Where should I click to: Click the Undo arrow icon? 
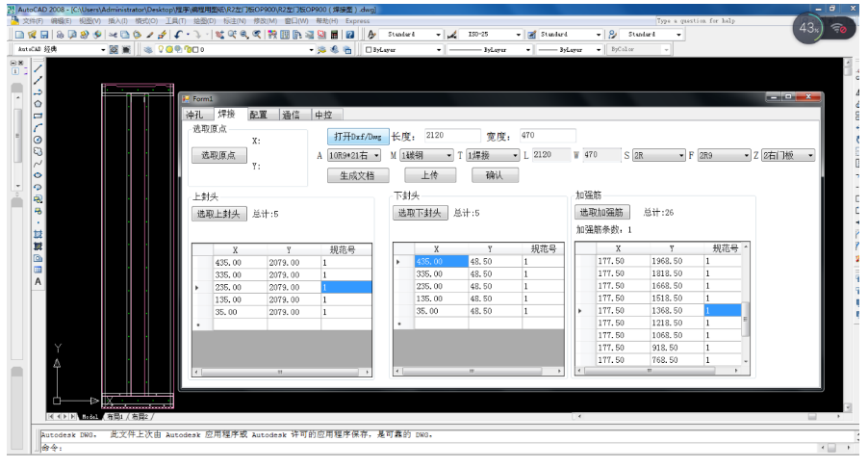[x=179, y=35]
